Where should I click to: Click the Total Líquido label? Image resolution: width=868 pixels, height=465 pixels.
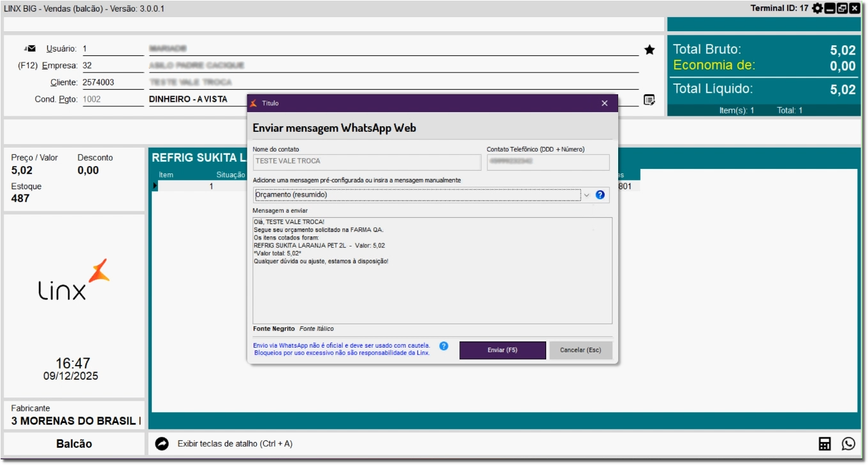click(713, 89)
